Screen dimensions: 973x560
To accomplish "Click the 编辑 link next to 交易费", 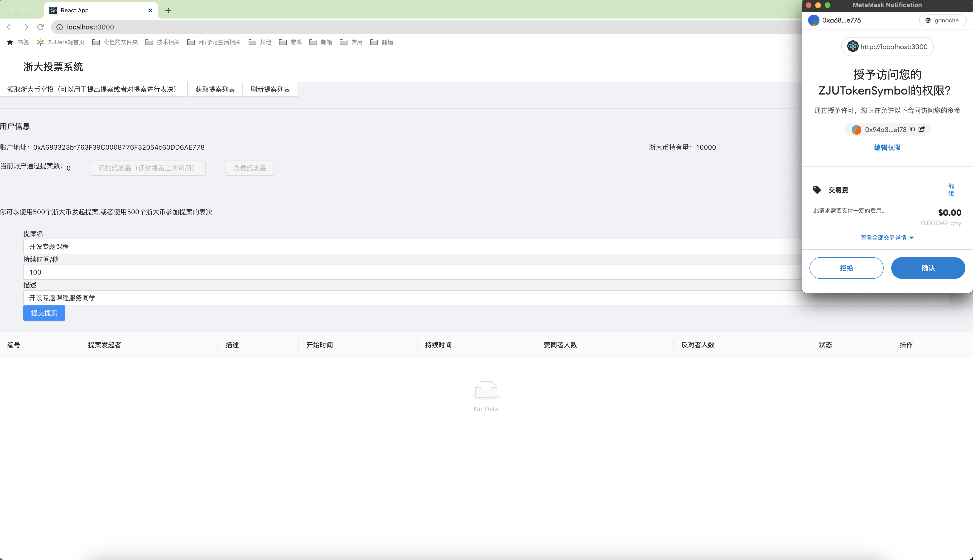I will click(951, 190).
